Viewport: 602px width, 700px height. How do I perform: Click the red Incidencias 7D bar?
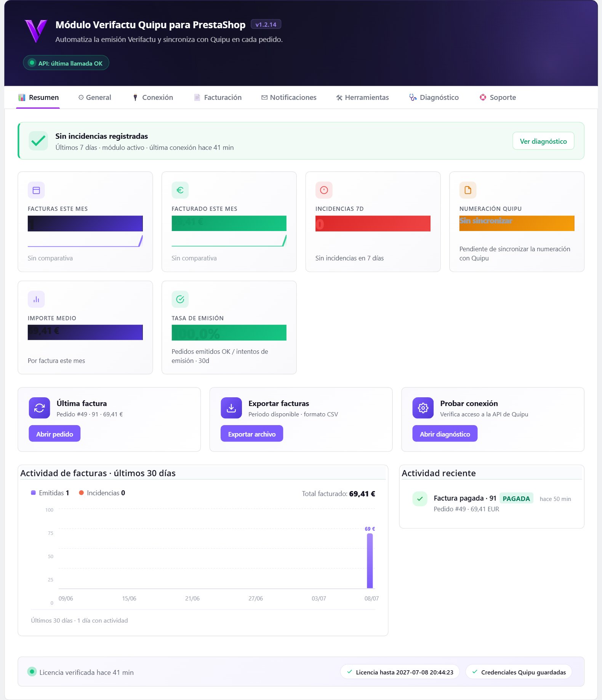pyautogui.click(x=373, y=223)
